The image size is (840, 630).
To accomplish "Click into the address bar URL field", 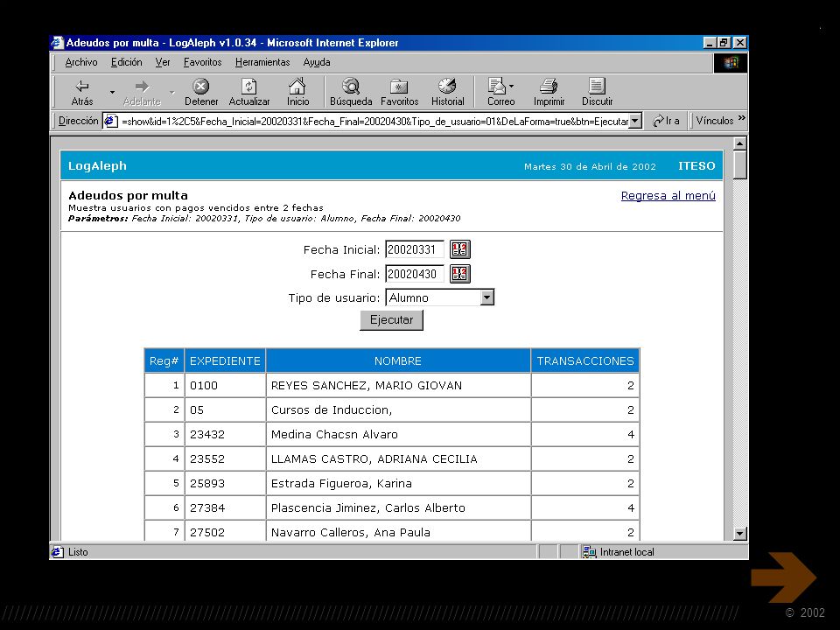I will coord(374,121).
